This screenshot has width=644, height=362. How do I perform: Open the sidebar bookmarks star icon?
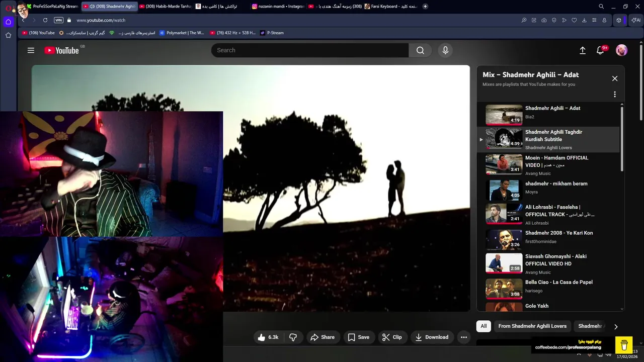(x=8, y=35)
